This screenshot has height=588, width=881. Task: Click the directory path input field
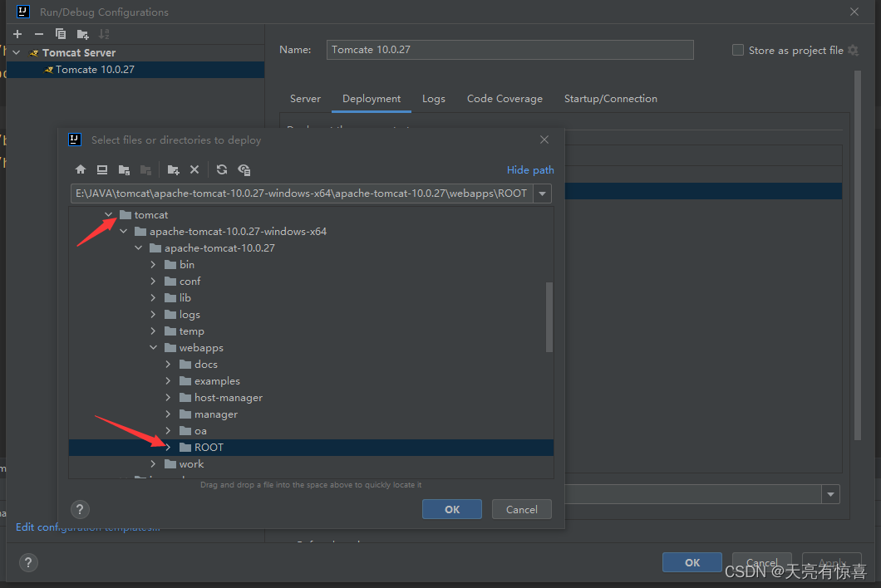click(302, 194)
